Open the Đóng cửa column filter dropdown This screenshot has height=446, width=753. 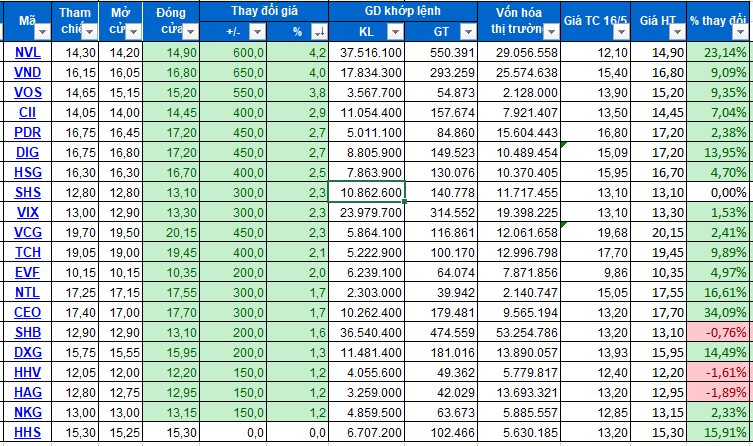tap(190, 32)
